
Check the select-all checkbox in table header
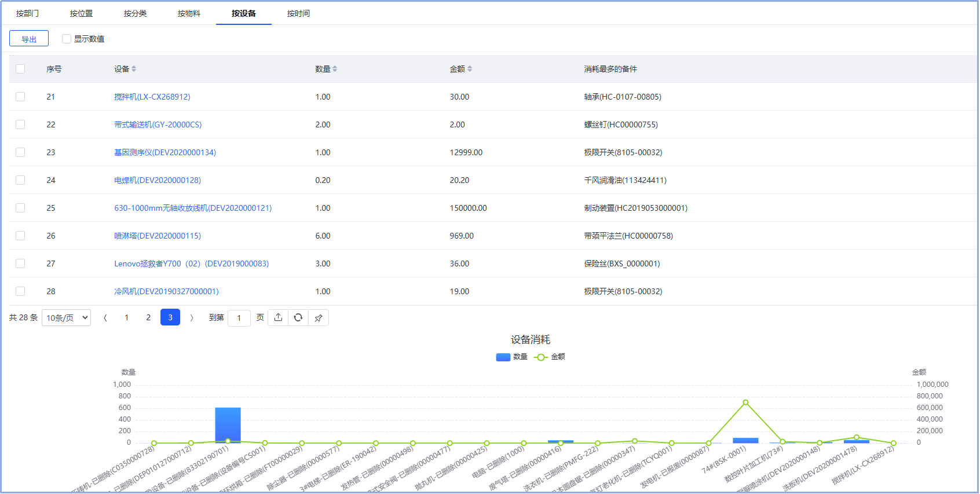click(20, 69)
